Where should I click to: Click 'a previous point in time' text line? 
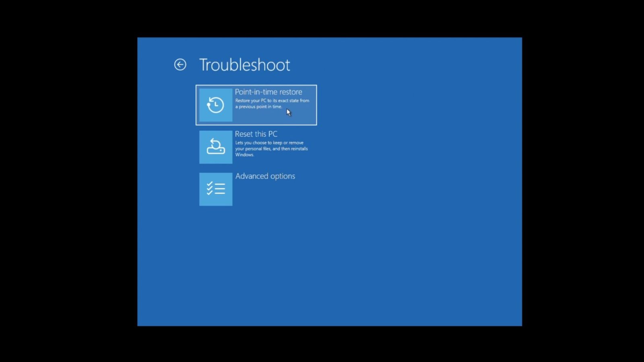[x=258, y=107]
